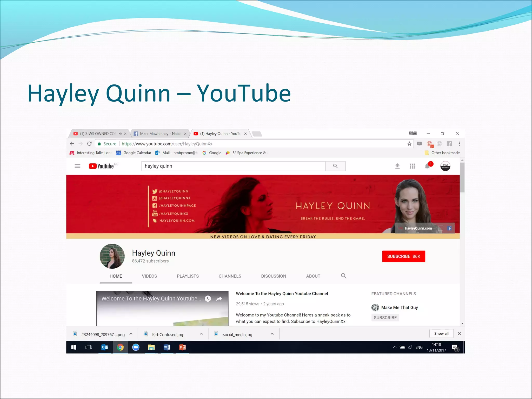The height and width of the screenshot is (399, 532).
Task: Open the PLAYLISTS channel tab
Action: [188, 276]
